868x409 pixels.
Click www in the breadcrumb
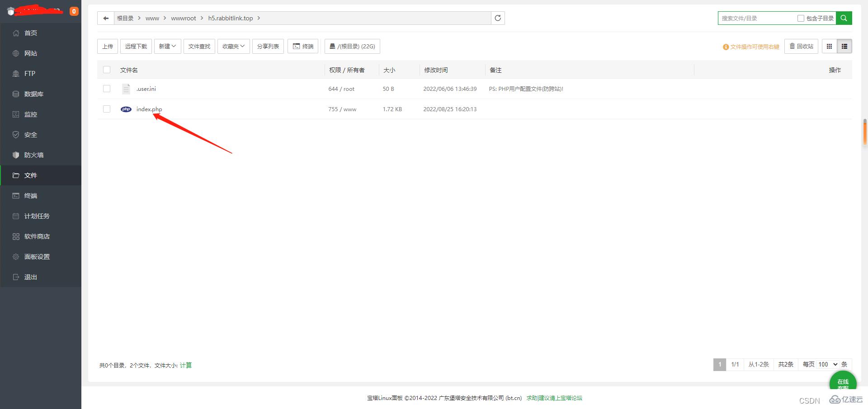coord(152,18)
